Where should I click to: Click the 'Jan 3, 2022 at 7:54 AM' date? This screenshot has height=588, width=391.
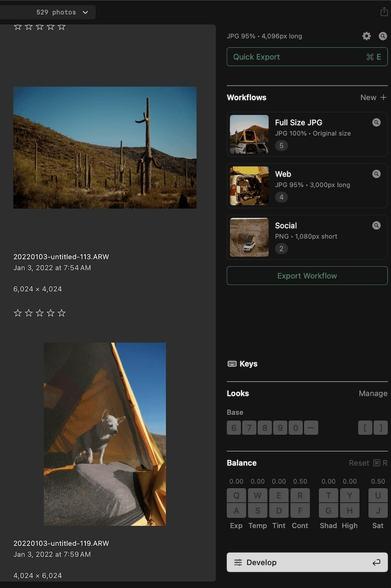pyautogui.click(x=52, y=268)
